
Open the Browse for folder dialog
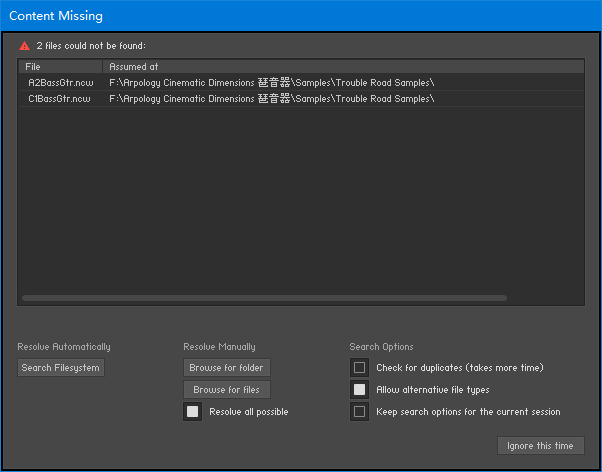pos(227,368)
